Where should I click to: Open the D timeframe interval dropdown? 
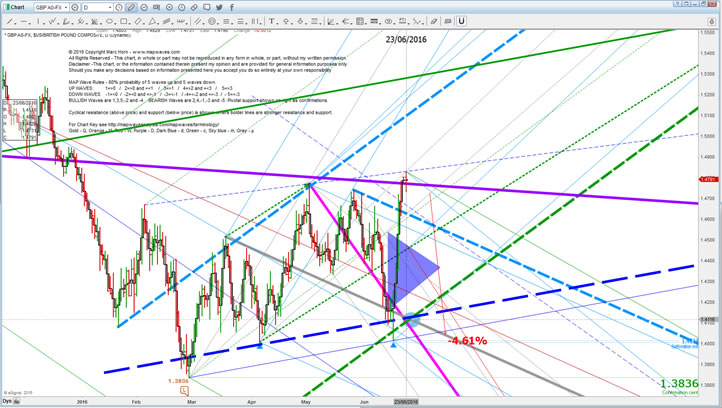(110, 8)
